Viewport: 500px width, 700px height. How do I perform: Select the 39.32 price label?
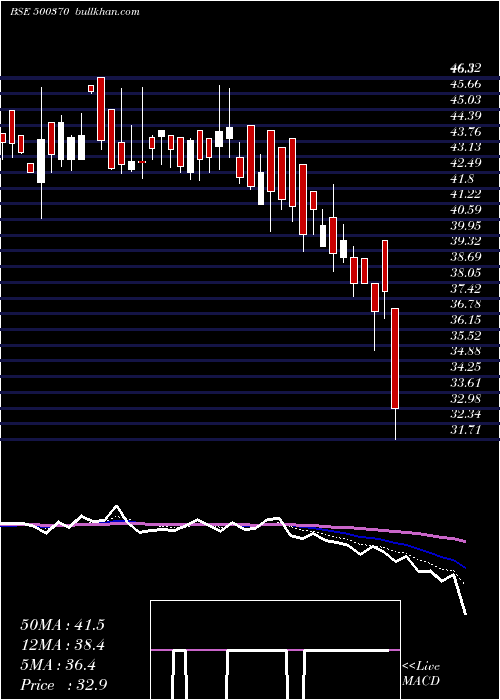(x=466, y=242)
